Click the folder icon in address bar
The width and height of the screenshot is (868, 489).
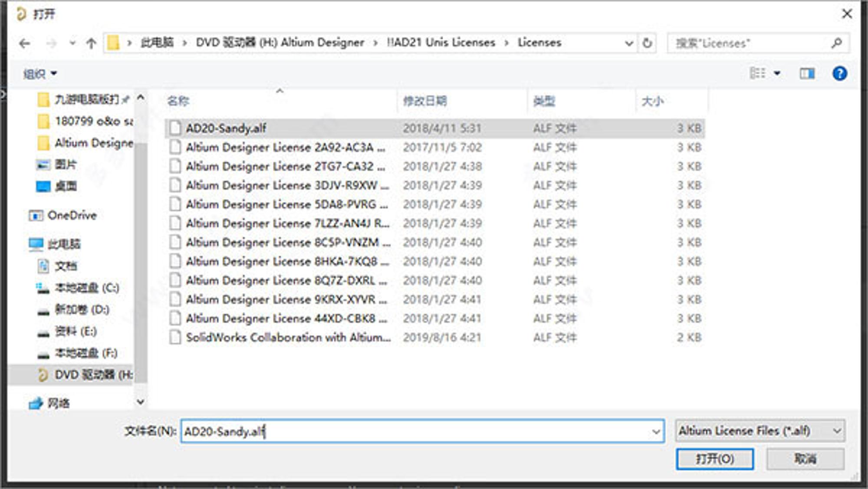(113, 43)
